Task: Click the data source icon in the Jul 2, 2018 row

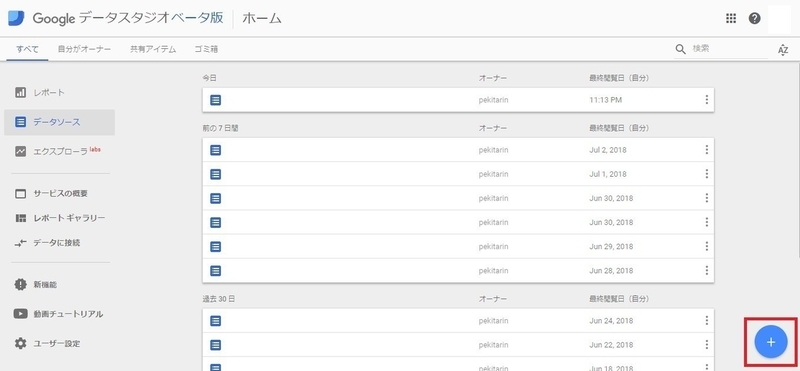Action: (216, 150)
